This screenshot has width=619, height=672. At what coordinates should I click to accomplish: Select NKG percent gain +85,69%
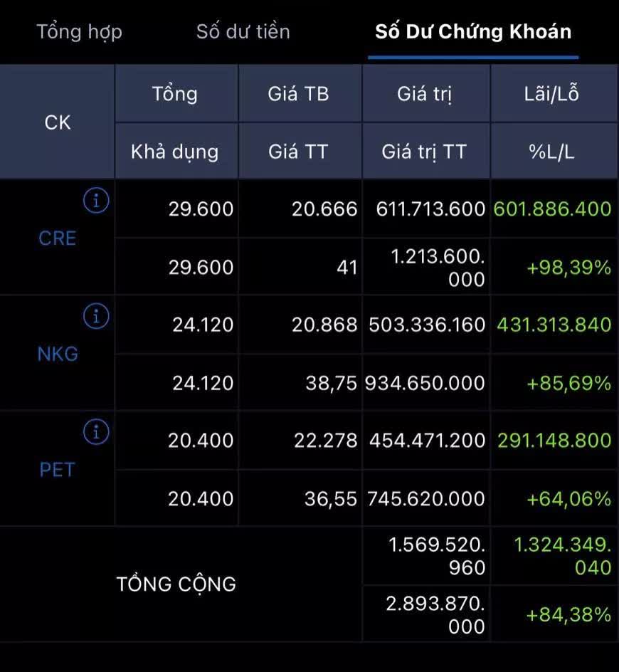point(568,384)
